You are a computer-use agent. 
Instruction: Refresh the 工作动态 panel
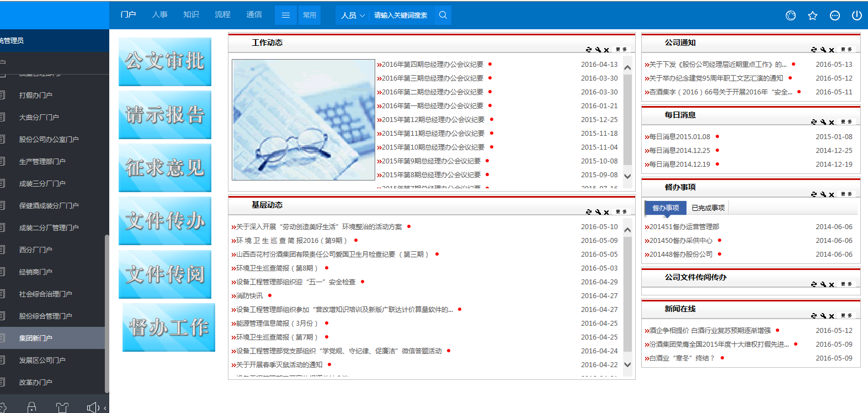point(589,50)
